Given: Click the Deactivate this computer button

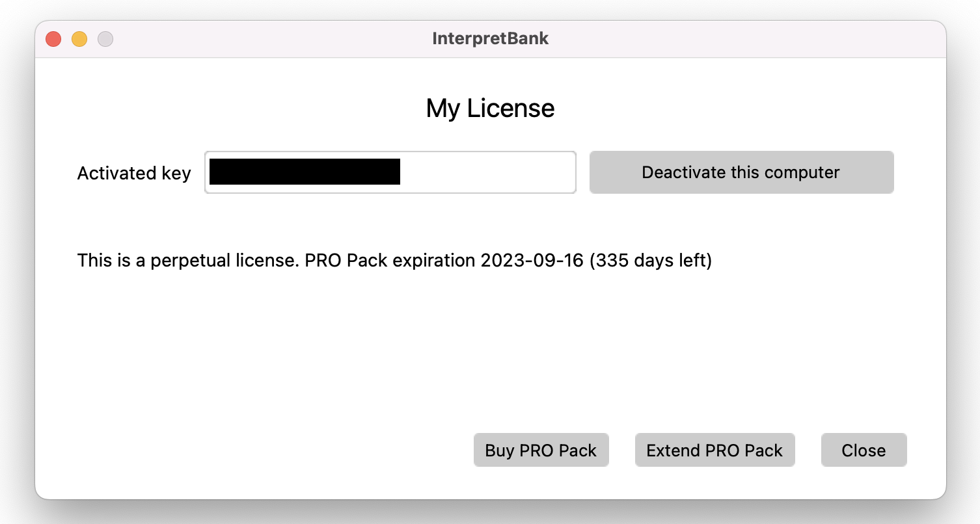Looking at the screenshot, I should tap(741, 172).
